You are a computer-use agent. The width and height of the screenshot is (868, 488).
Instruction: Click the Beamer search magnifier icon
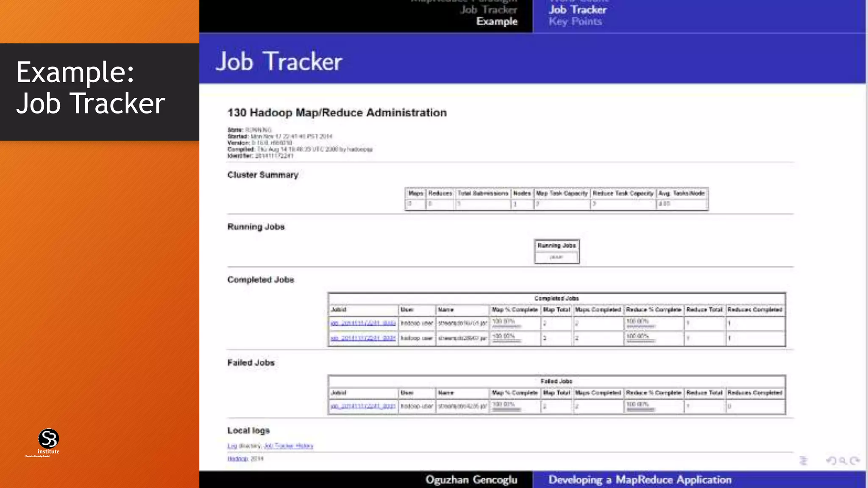[843, 460]
